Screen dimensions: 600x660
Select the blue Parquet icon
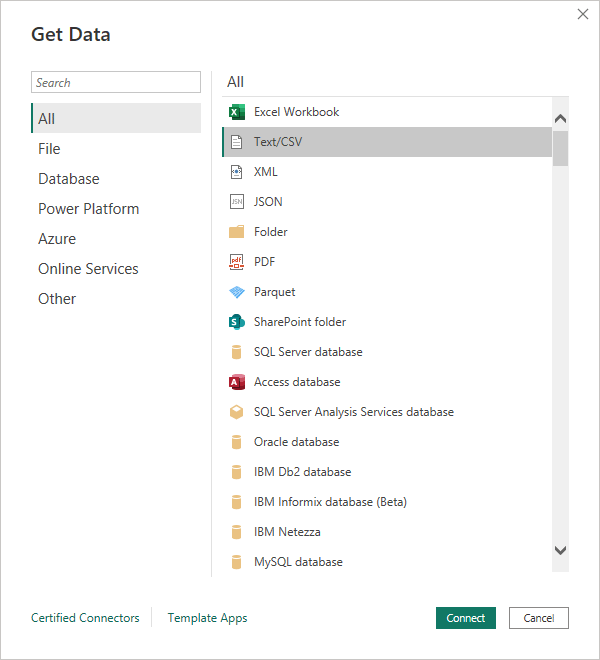click(x=237, y=292)
